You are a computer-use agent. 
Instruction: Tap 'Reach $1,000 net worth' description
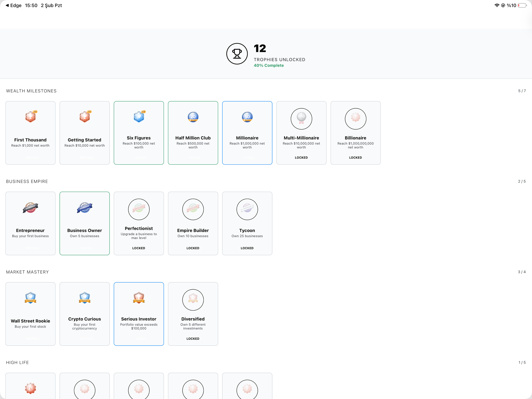[x=30, y=146]
